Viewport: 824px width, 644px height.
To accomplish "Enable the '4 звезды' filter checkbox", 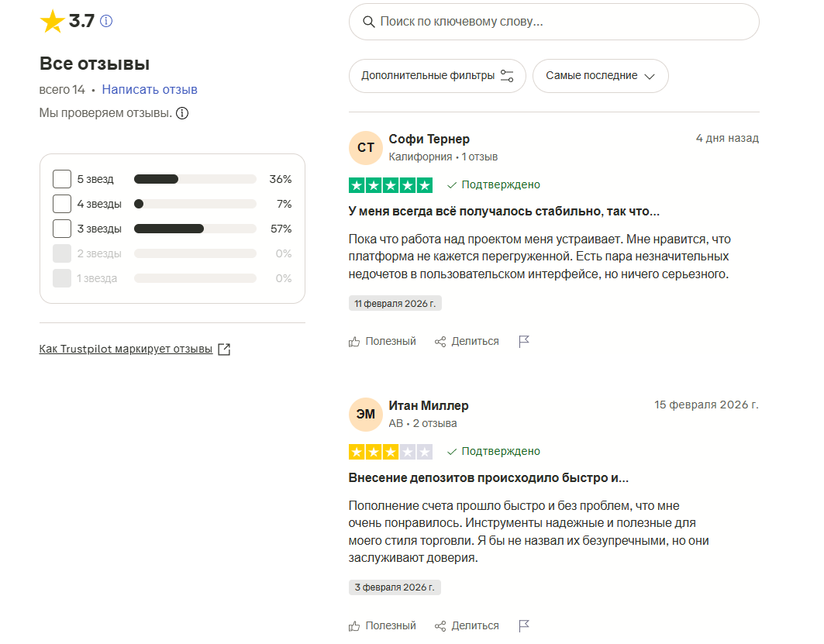I will (62, 204).
